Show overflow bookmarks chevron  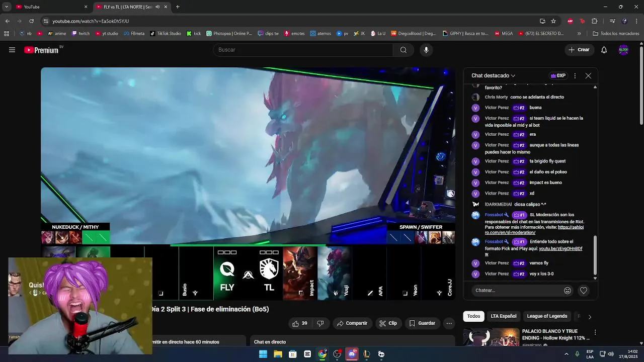pyautogui.click(x=579, y=34)
